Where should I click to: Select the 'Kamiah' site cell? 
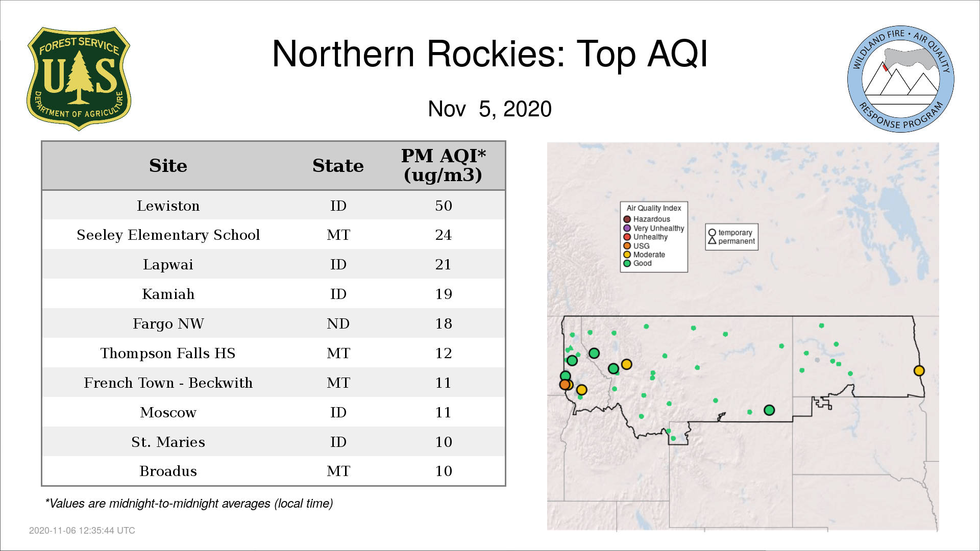(x=168, y=294)
